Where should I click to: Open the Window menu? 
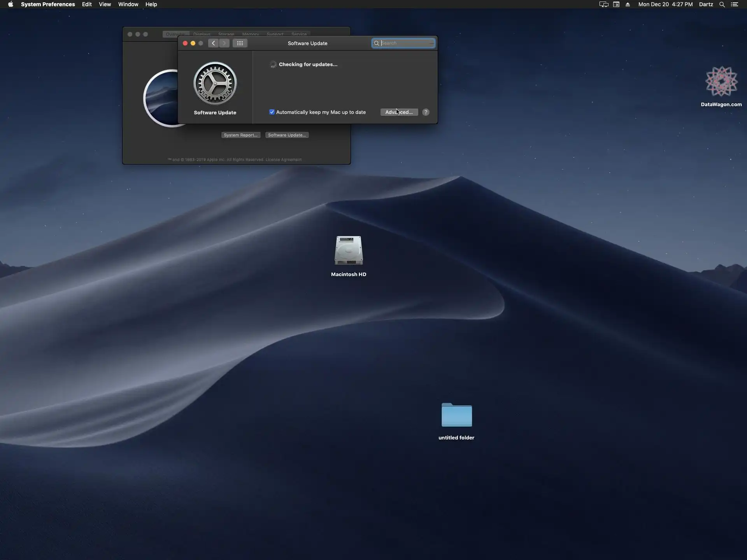coord(128,4)
